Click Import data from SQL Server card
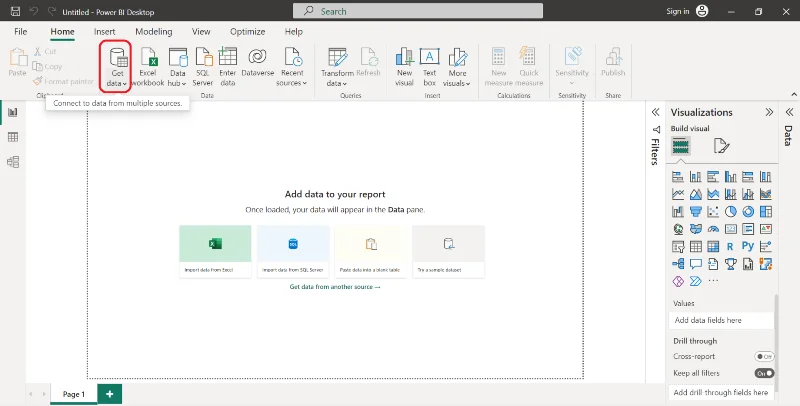The height and width of the screenshot is (406, 800). (x=293, y=251)
